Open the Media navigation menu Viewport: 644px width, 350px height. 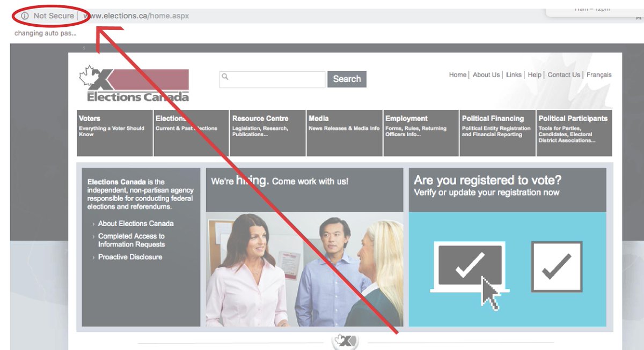coord(345,133)
